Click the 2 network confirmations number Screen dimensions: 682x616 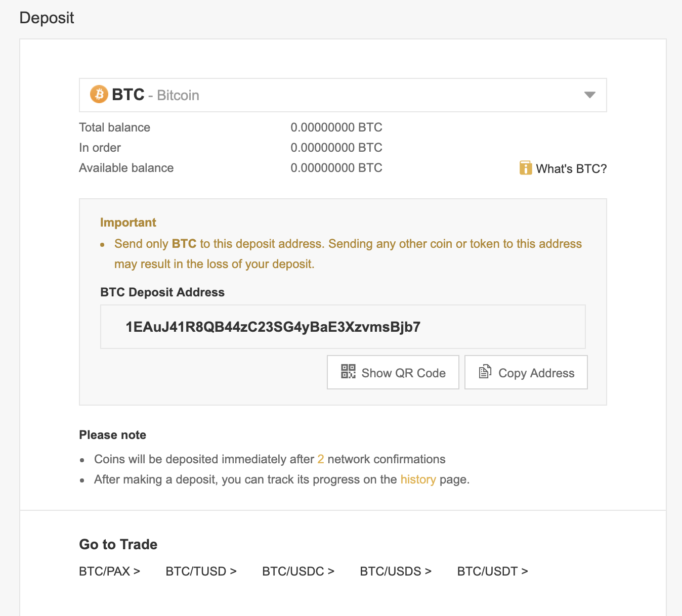pos(321,459)
